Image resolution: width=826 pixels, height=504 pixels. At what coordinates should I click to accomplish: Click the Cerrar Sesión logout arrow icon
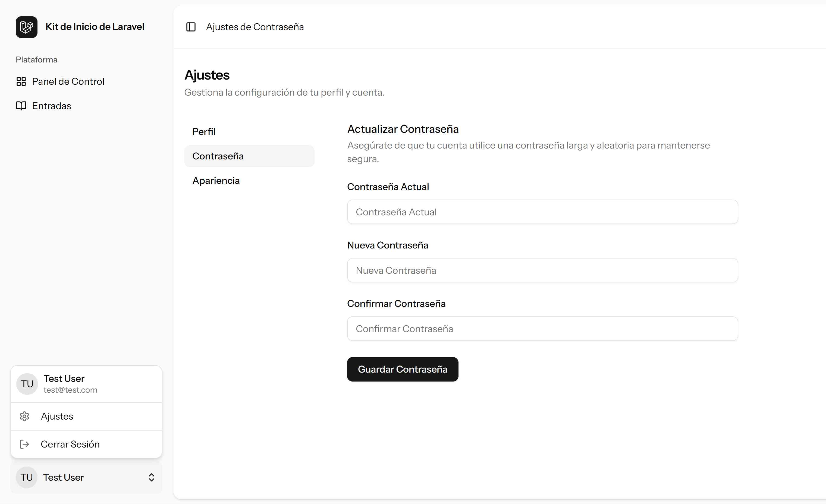(24, 444)
